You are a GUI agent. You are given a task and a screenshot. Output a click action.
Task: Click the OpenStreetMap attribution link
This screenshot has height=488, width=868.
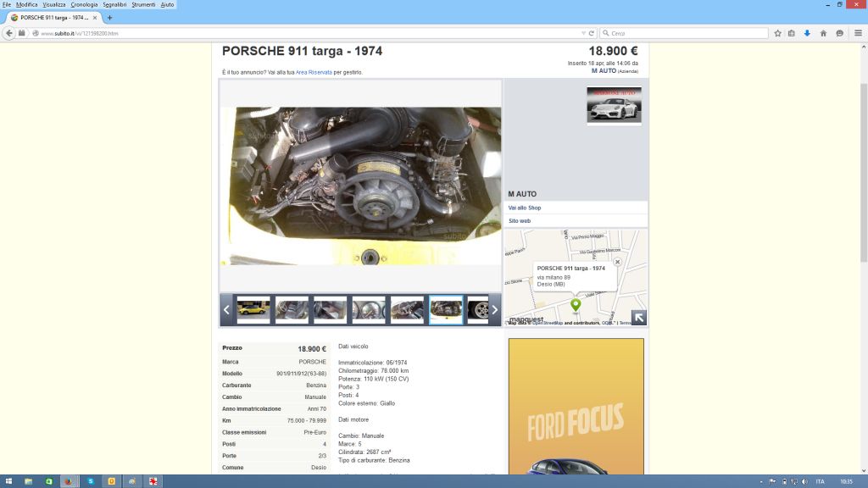[x=547, y=323]
